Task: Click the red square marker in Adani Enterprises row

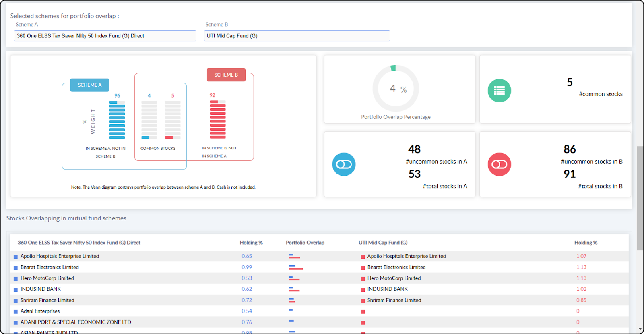Action: [x=363, y=311]
